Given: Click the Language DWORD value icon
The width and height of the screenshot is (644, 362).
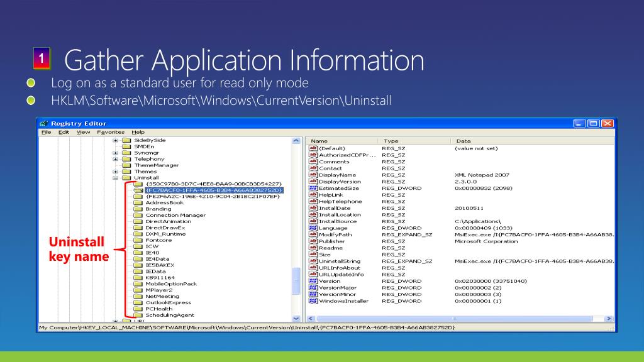Looking at the screenshot, I should [313, 228].
